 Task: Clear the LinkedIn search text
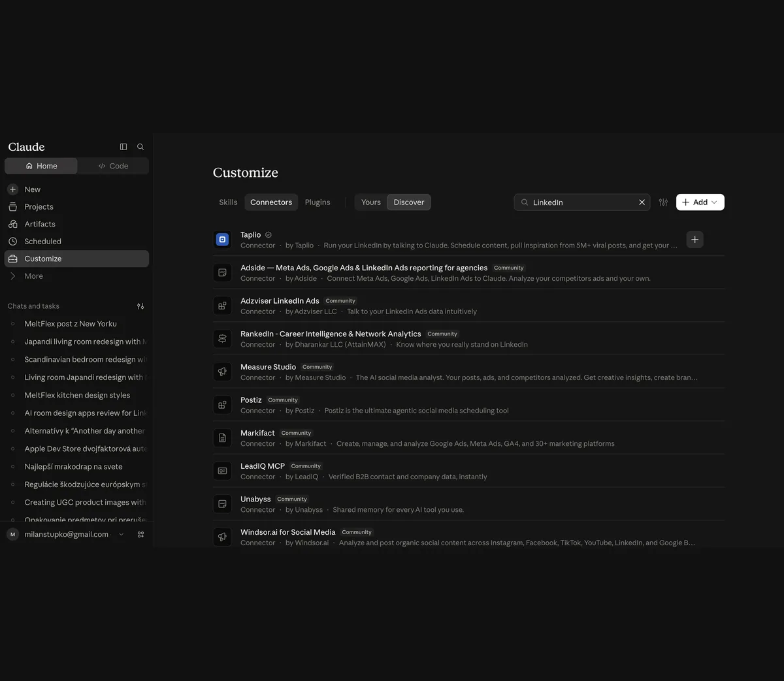(642, 202)
